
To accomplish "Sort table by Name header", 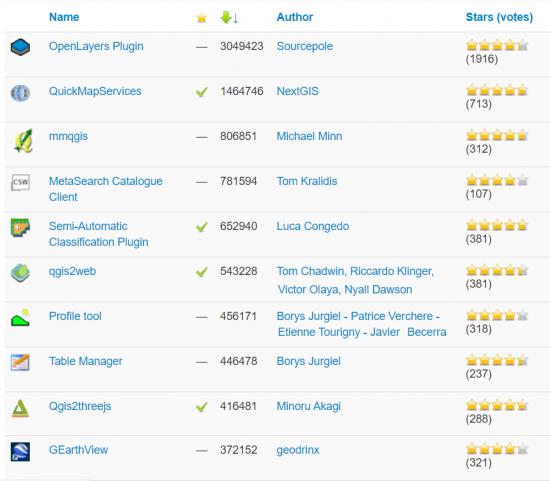I will click(x=64, y=17).
